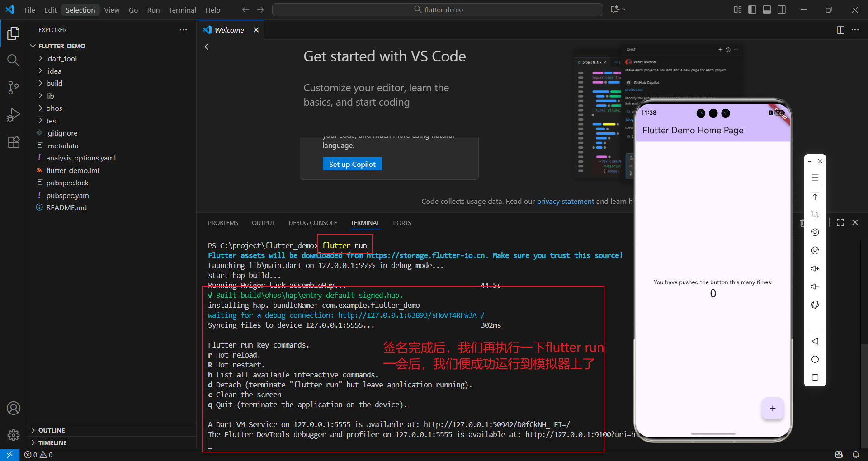Open the Selection menu
The image size is (868, 461).
[80, 10]
